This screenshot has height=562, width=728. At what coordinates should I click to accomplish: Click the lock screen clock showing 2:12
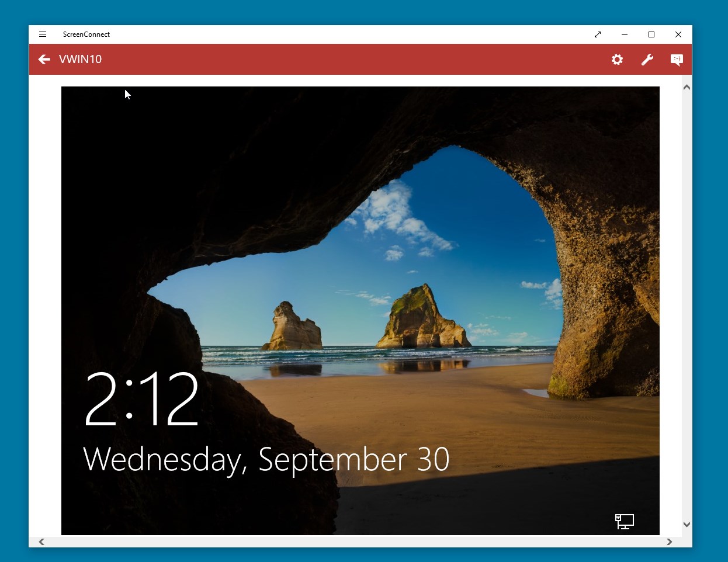pos(141,399)
